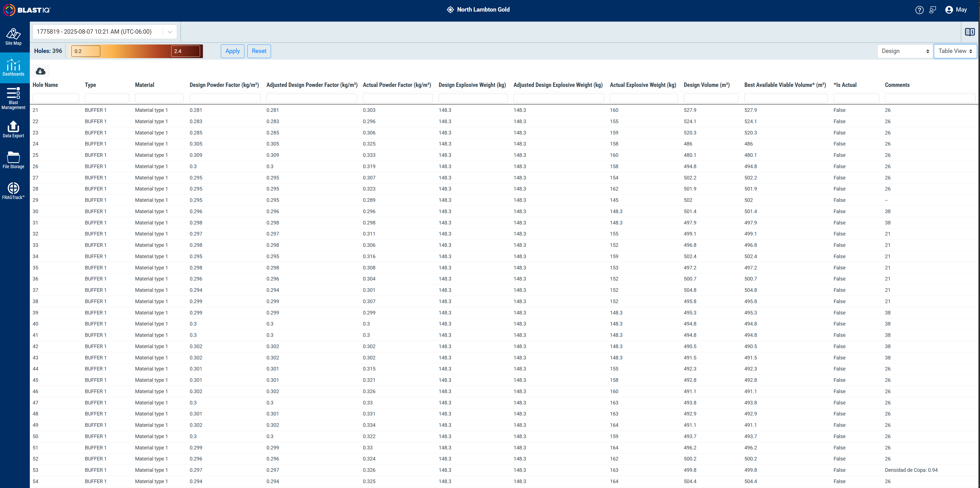Open the Data Export sidebar icon

coord(13,129)
